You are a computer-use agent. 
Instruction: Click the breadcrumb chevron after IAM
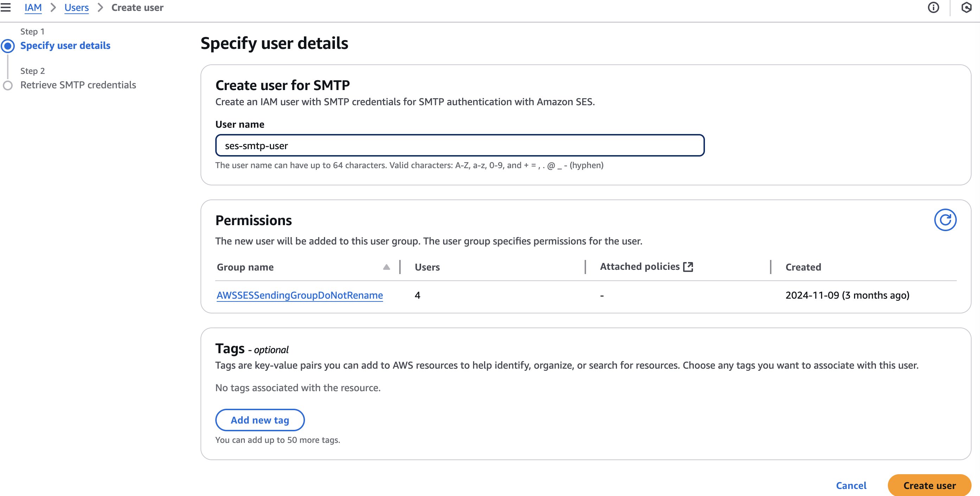coord(53,8)
